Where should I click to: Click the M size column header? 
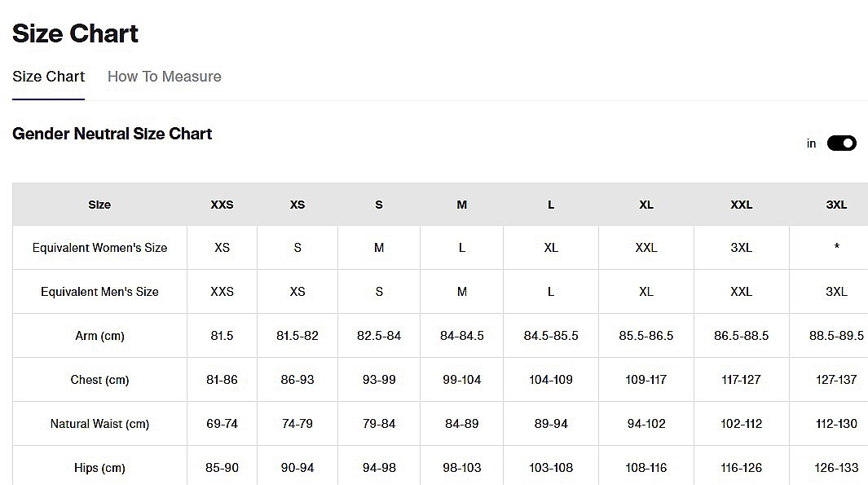[x=461, y=205]
